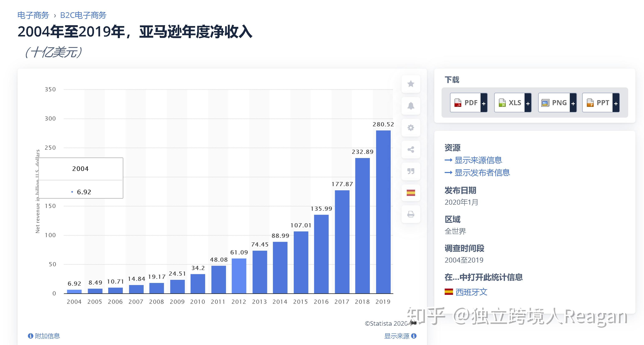Click the 2018 bar labeled 232.89
The image size is (644, 345).
coord(363,226)
